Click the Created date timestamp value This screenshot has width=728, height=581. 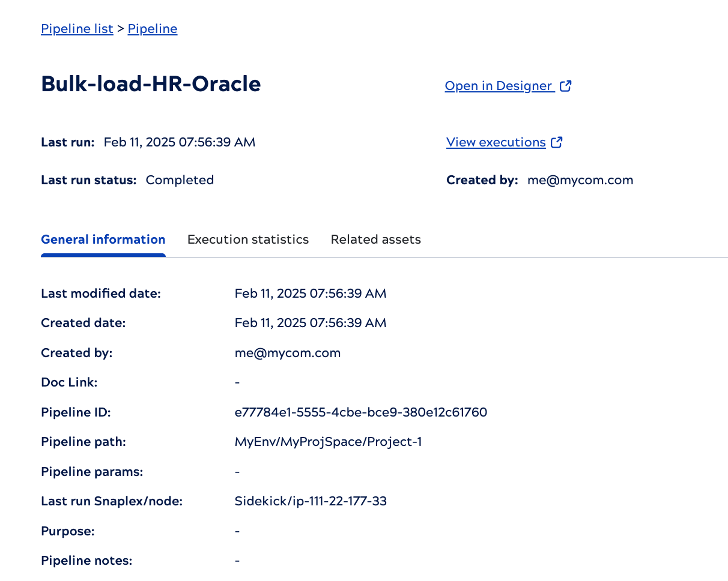pyautogui.click(x=311, y=323)
